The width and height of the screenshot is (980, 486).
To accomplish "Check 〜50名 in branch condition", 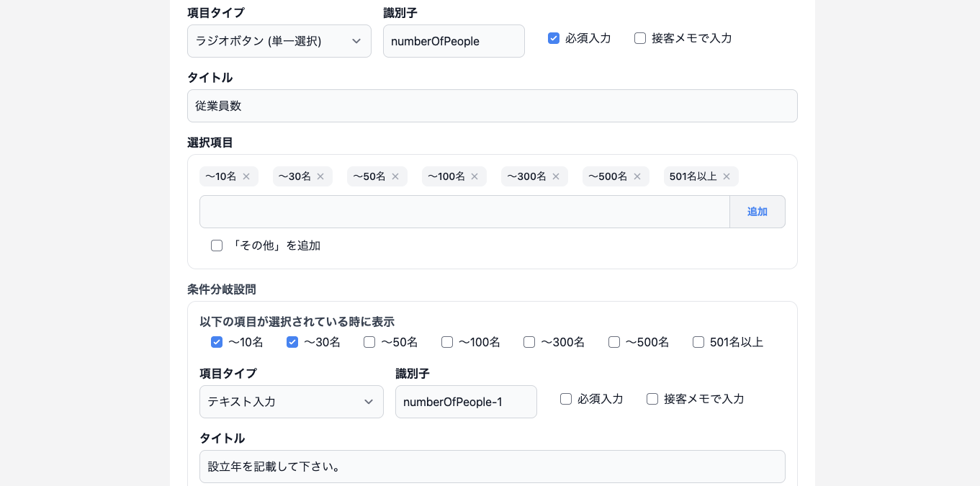I will (x=369, y=342).
